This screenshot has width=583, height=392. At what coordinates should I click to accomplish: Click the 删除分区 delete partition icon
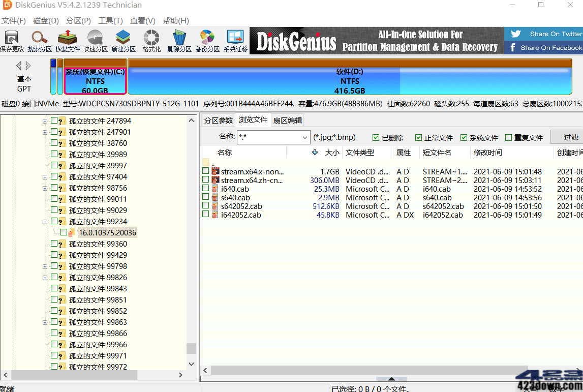click(x=179, y=41)
